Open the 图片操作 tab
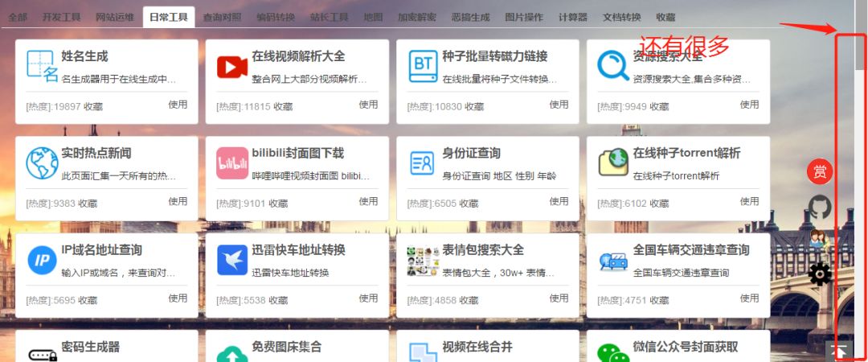868x362 pixels. [524, 17]
